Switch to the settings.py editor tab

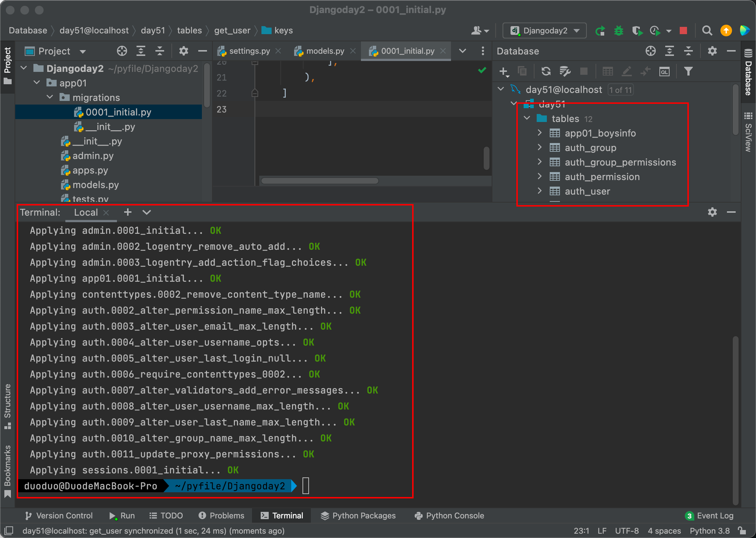249,51
